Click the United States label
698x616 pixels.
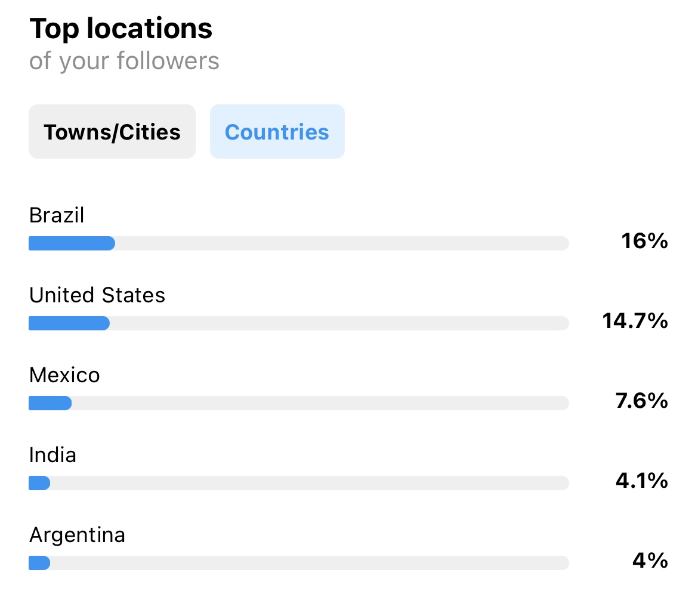click(97, 295)
